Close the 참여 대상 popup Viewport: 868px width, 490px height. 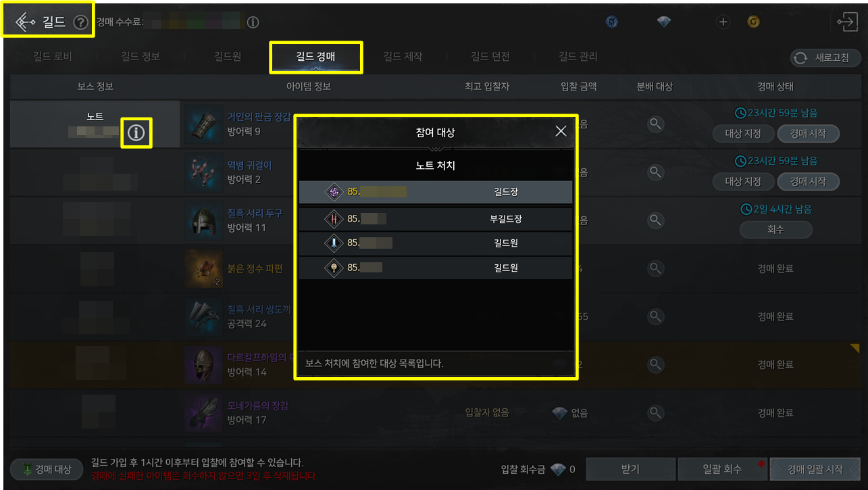coord(561,132)
